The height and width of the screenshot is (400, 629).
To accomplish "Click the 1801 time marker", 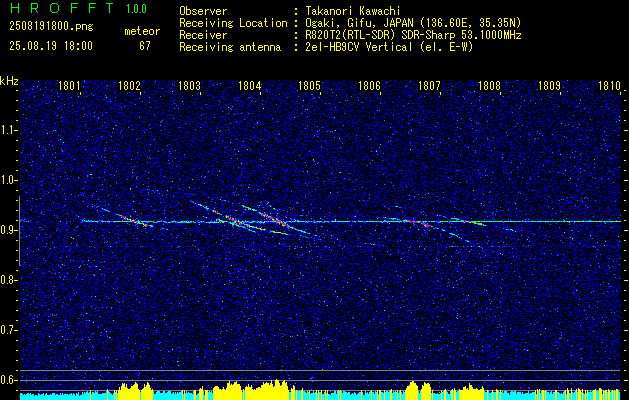I will [69, 85].
